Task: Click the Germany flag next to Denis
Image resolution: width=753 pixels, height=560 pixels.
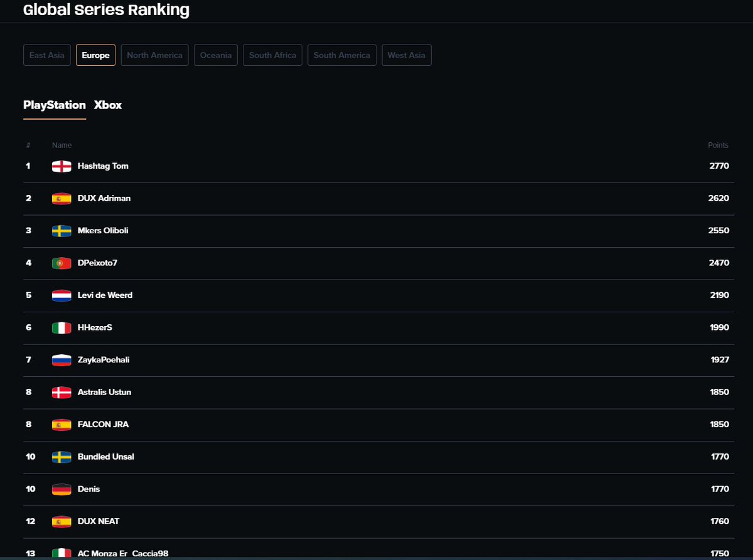Action: point(61,489)
